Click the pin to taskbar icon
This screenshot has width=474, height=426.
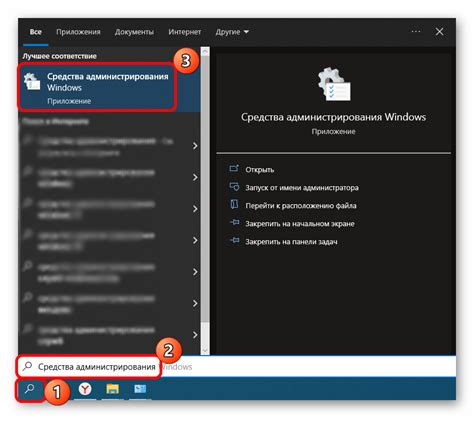coord(234,240)
